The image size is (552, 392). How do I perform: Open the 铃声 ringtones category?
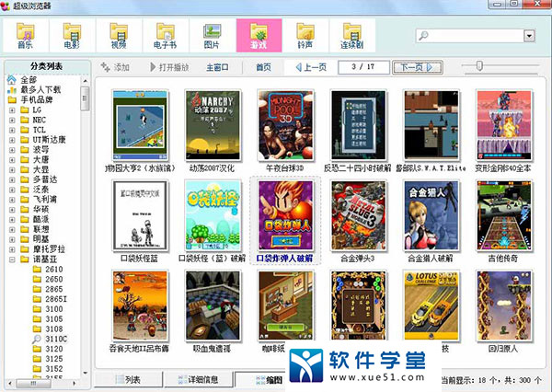pyautogui.click(x=305, y=36)
